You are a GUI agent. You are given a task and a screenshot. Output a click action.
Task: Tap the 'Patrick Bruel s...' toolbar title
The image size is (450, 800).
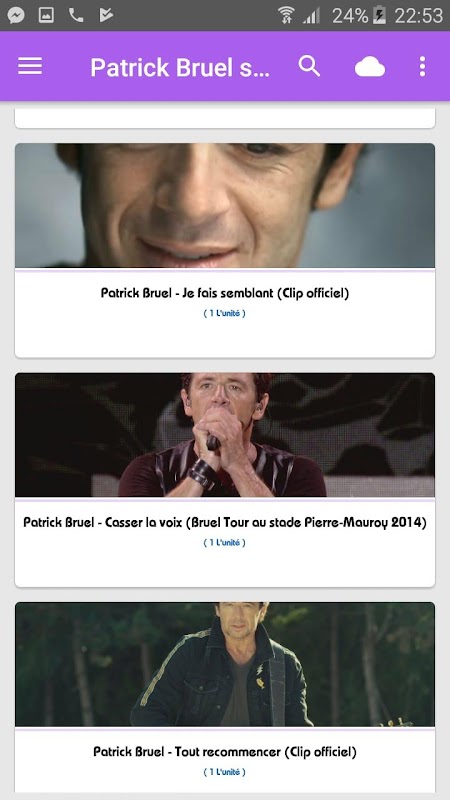180,67
